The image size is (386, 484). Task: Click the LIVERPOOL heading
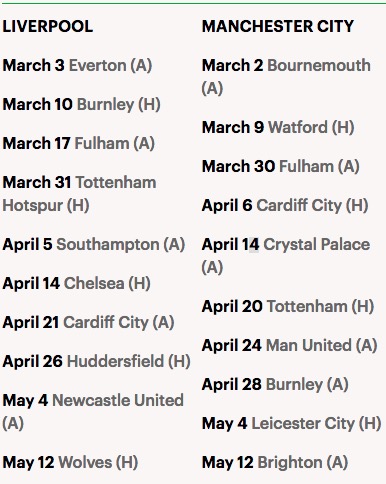(x=48, y=26)
